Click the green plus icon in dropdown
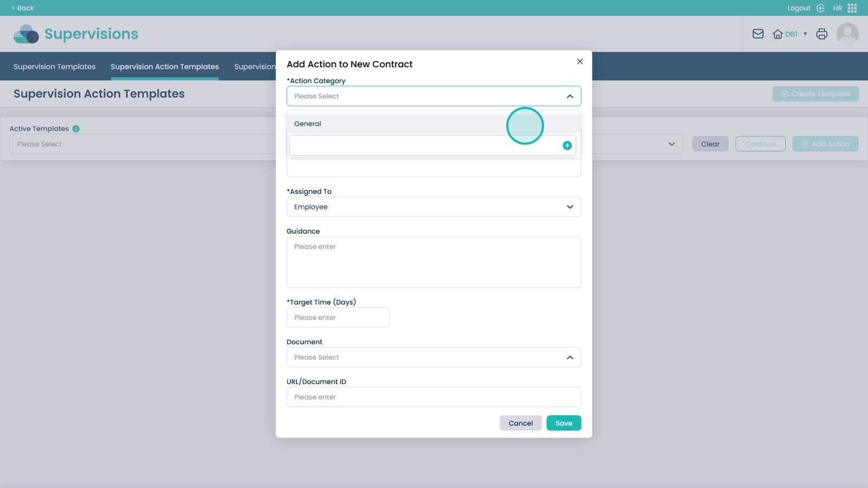 pyautogui.click(x=567, y=145)
